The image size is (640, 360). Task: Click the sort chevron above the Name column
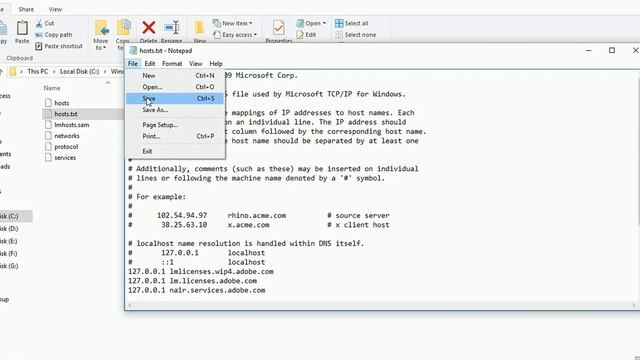(x=108, y=83)
